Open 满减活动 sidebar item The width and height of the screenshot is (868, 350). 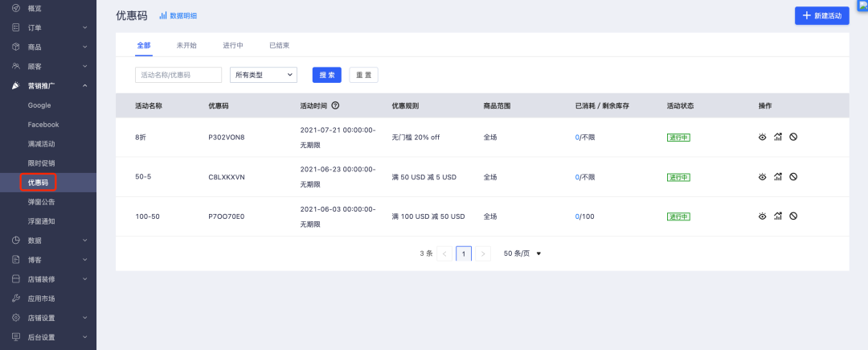pyautogui.click(x=42, y=144)
